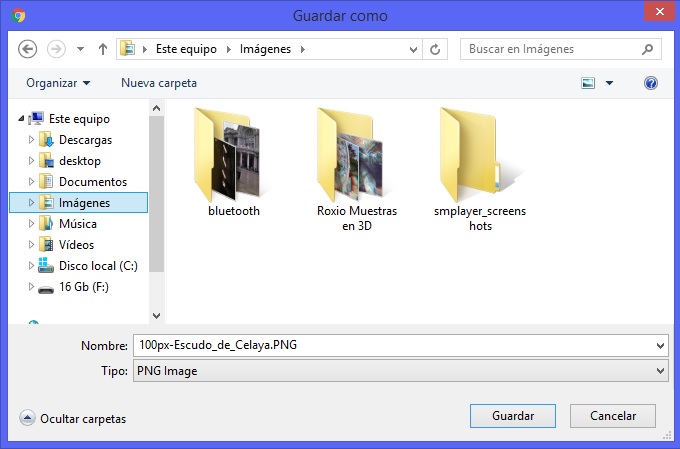680x449 pixels.
Task: Open the help question mark icon
Action: tap(651, 83)
